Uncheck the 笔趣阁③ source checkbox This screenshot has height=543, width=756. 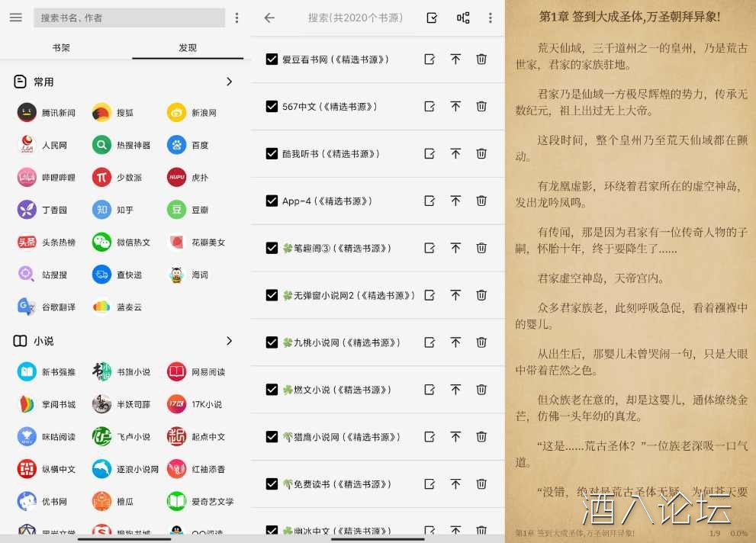pos(272,248)
